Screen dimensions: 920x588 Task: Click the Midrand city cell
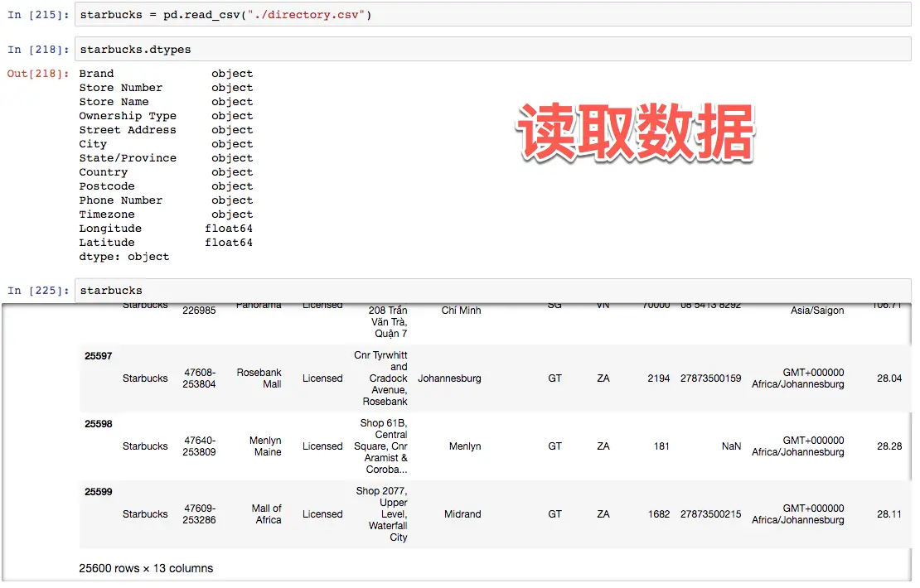click(x=462, y=514)
